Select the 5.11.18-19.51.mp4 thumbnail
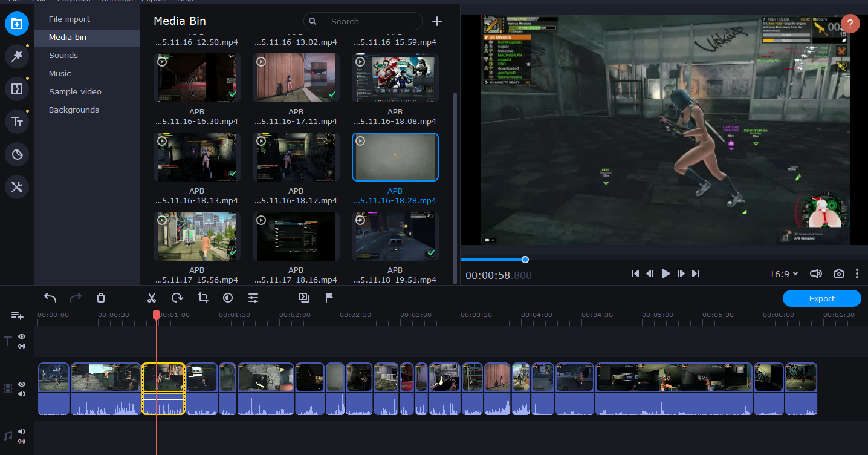 [395, 236]
